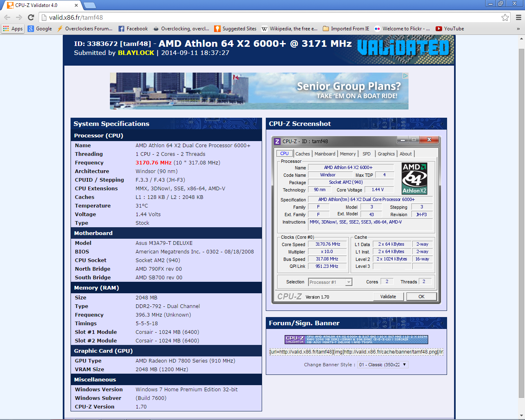Click the browser Forward arrow
Screen dimensions: 525x420
point(19,17)
